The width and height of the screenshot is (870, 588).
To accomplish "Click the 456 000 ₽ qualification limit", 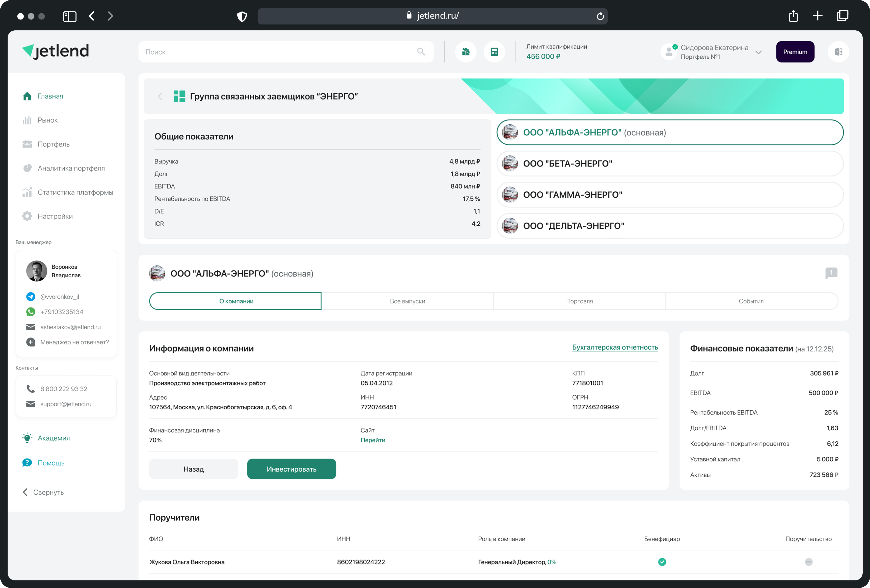I will pyautogui.click(x=543, y=57).
